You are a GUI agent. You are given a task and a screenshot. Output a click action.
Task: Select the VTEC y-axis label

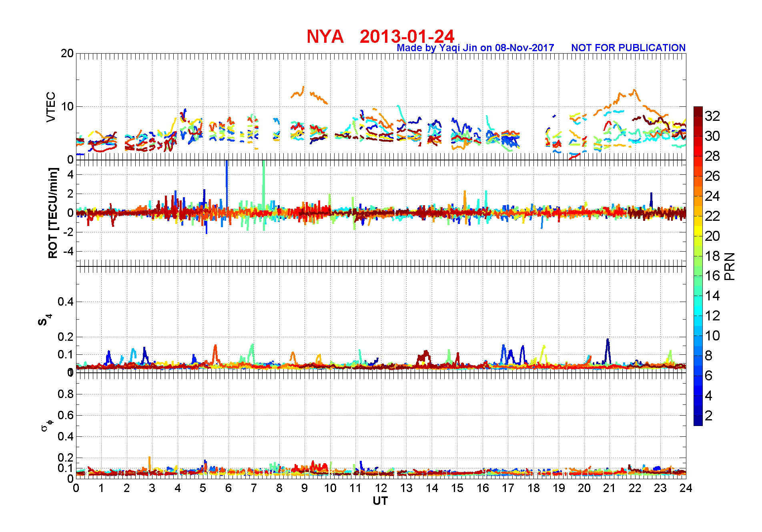click(x=51, y=107)
